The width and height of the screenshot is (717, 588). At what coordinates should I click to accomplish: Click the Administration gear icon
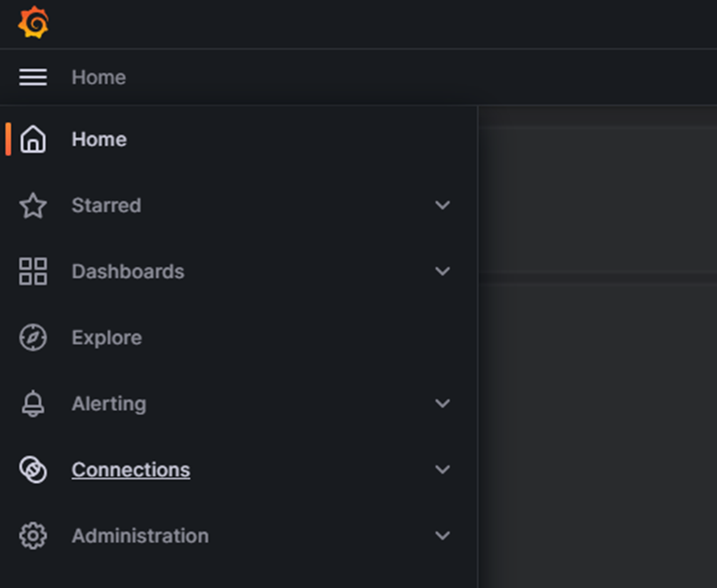34,536
